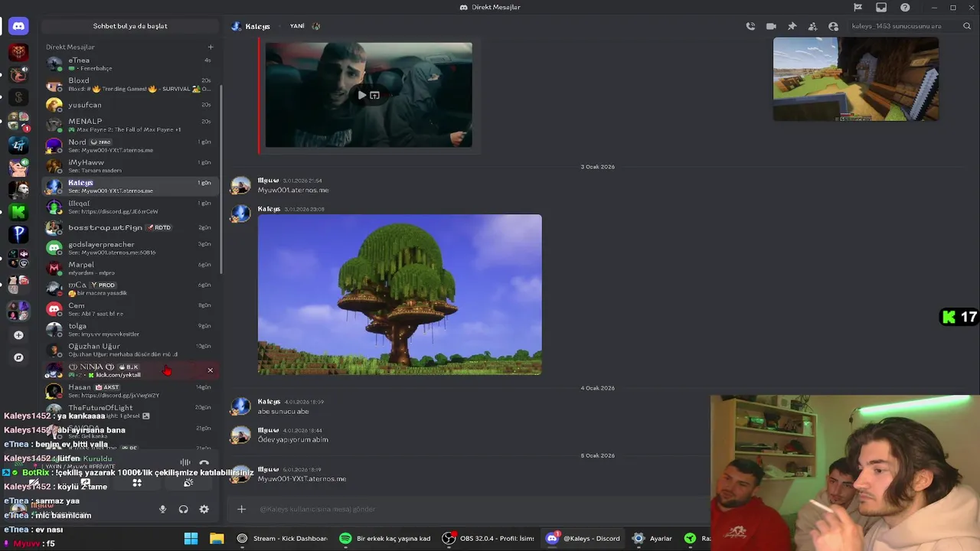Open the Bloxd direct message

130,84
